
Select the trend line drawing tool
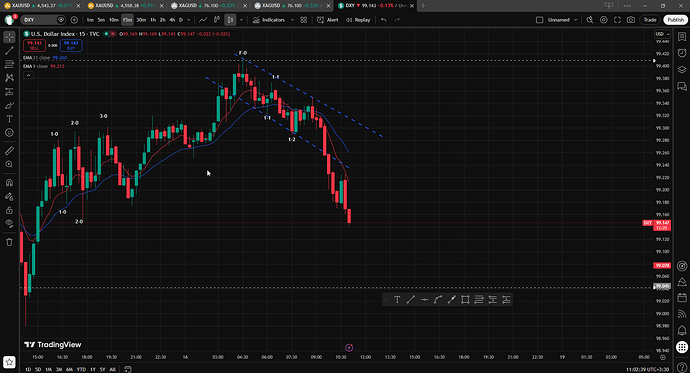[9, 51]
